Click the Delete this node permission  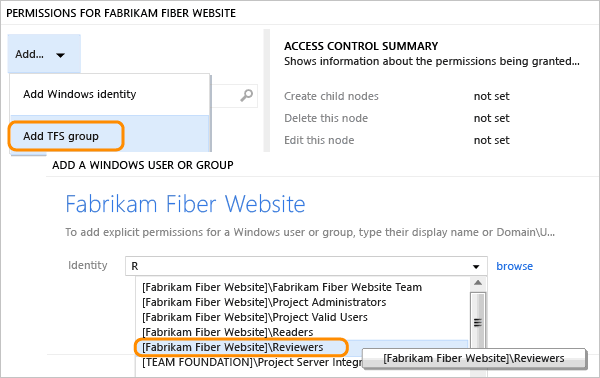326,118
